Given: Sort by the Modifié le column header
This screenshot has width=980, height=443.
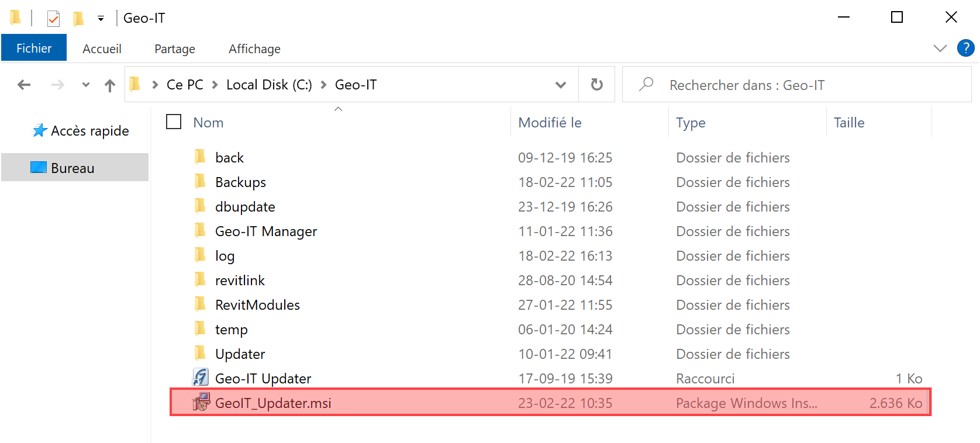Looking at the screenshot, I should coord(550,123).
